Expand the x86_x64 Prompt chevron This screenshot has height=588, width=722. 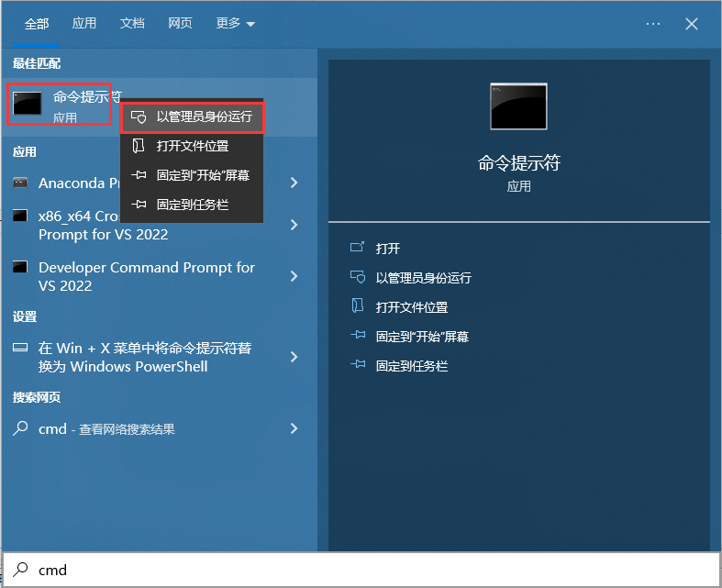294,225
